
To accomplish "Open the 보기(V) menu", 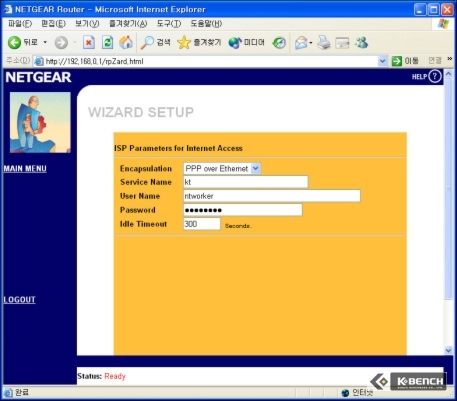I will (87, 24).
